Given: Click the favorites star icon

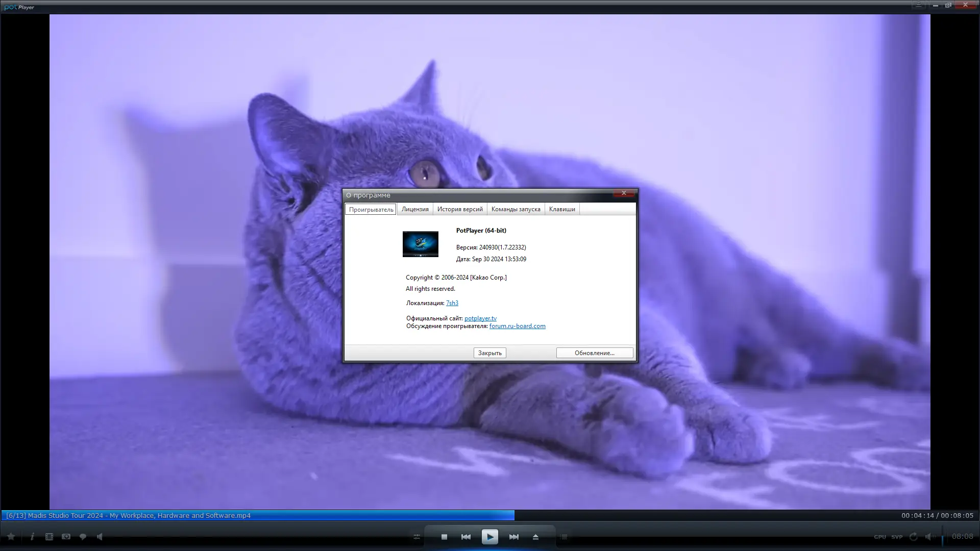Looking at the screenshot, I should 11,537.
